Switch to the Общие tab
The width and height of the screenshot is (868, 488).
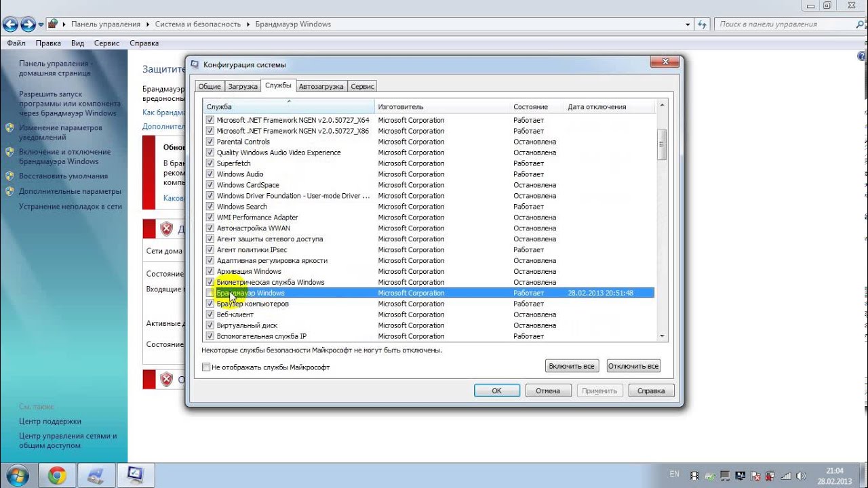(209, 87)
